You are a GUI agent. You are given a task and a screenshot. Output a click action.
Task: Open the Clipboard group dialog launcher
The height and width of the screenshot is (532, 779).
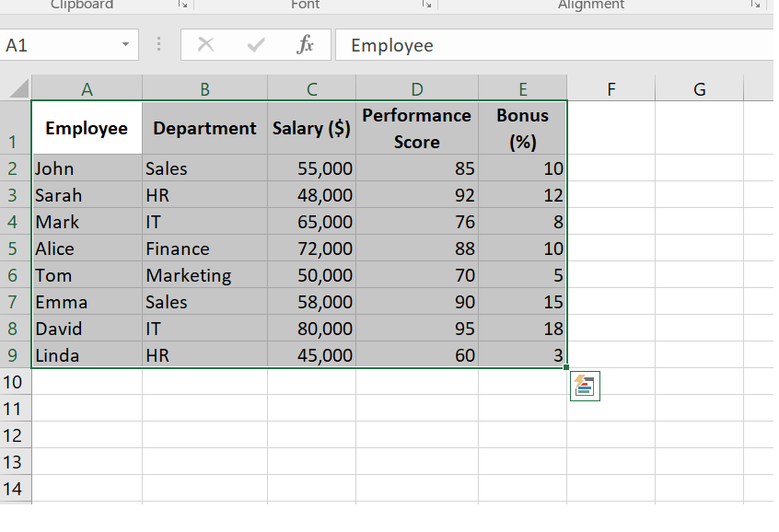point(181,6)
